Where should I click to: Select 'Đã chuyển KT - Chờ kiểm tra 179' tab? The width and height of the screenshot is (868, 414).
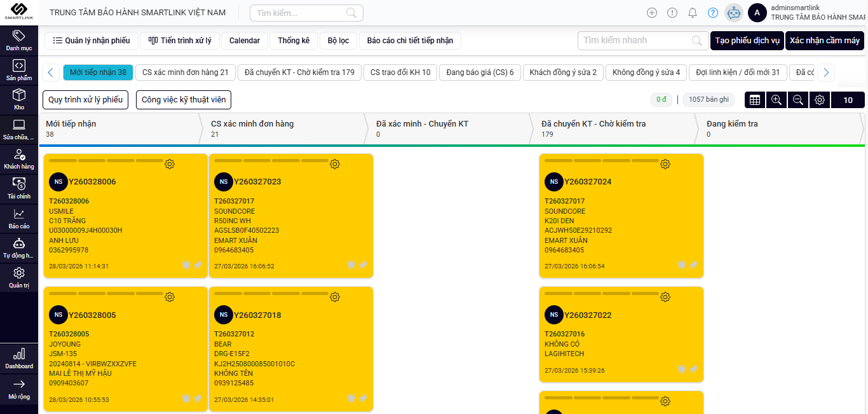coord(299,72)
